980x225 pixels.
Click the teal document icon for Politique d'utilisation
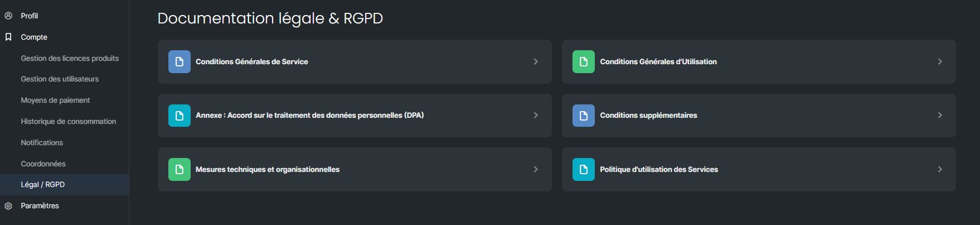(x=584, y=169)
